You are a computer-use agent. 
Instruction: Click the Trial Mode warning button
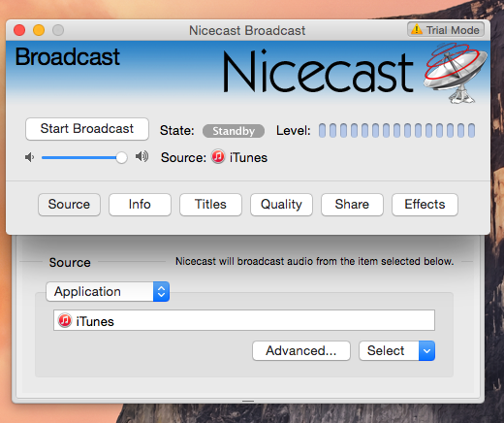(446, 30)
